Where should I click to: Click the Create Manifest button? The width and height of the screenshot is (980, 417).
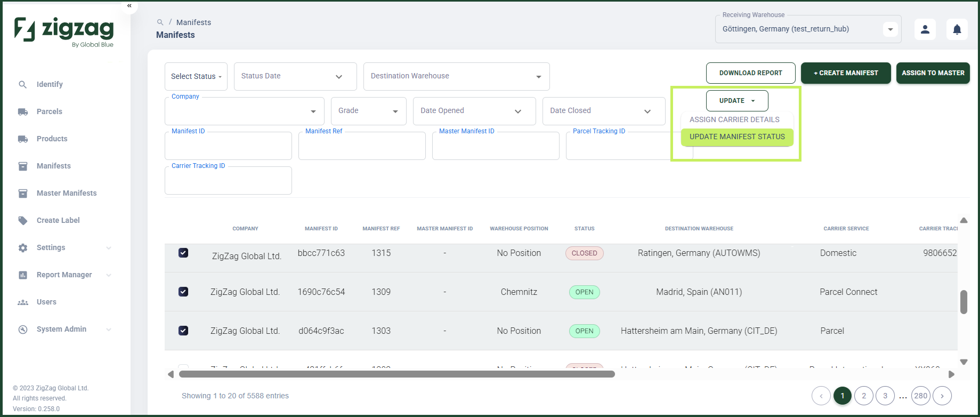(x=846, y=73)
